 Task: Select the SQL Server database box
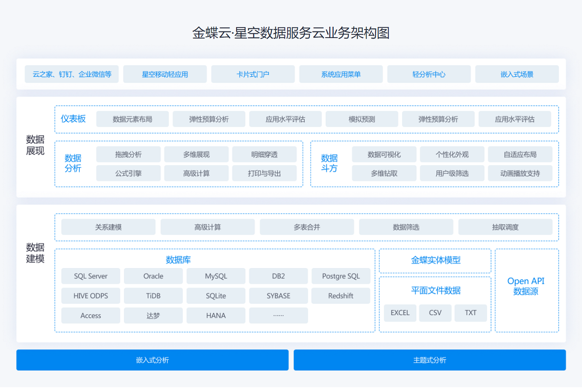(91, 276)
